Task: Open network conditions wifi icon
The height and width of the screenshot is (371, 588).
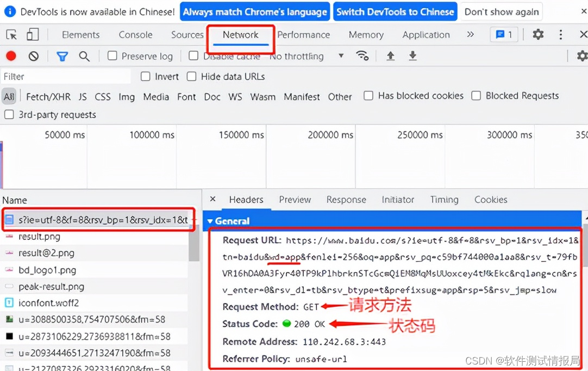Action: (x=362, y=55)
